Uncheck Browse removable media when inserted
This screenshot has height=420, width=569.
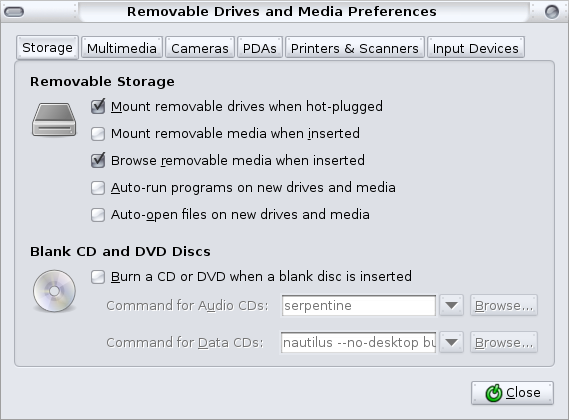(98, 160)
